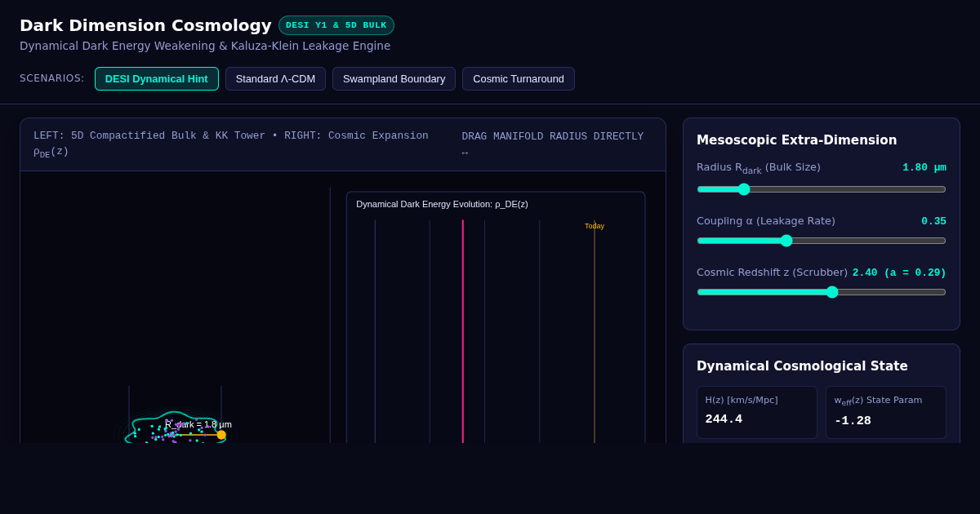This screenshot has width=980, height=514.
Task: Adjust the Radius R_dark bulk size slider
Action: 822,189
